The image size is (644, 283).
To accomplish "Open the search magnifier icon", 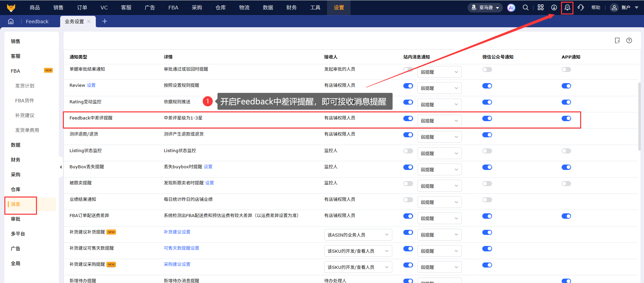I will (525, 7).
